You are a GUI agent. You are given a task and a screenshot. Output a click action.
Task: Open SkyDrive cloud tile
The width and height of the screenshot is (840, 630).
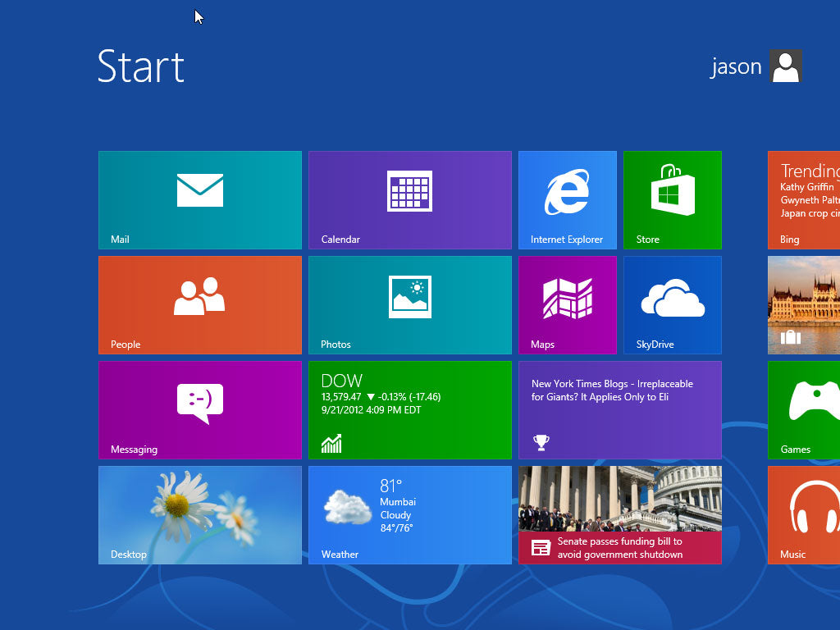(672, 304)
